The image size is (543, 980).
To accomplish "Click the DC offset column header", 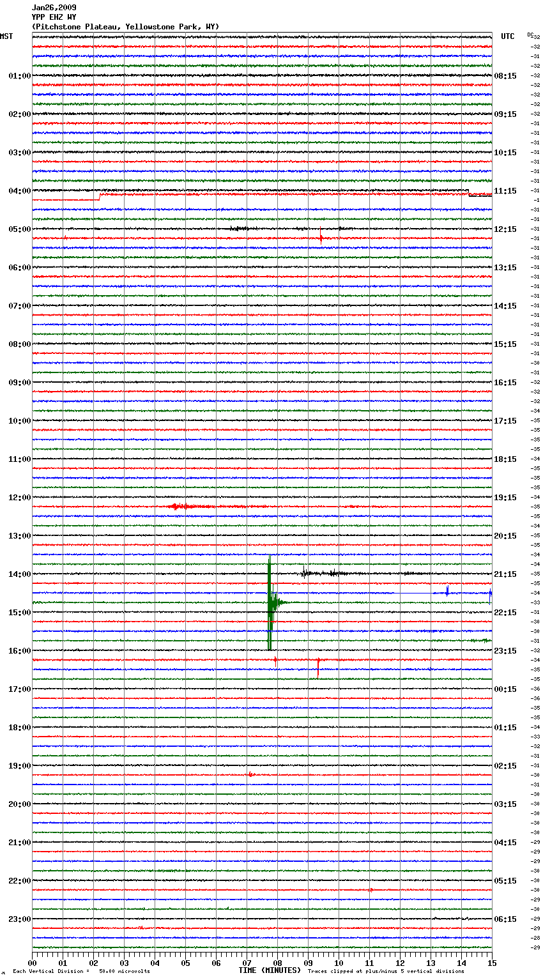I will click(x=530, y=34).
